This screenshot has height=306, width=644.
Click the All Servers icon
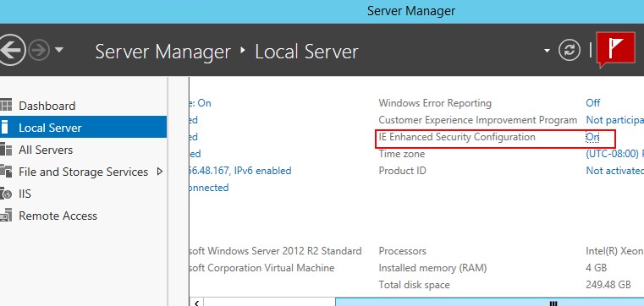tap(6, 150)
